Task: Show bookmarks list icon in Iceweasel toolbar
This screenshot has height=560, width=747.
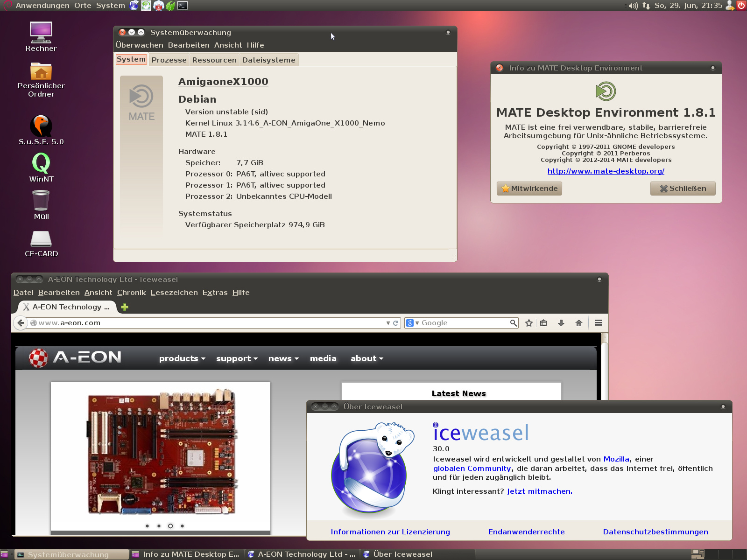Action: 543,323
